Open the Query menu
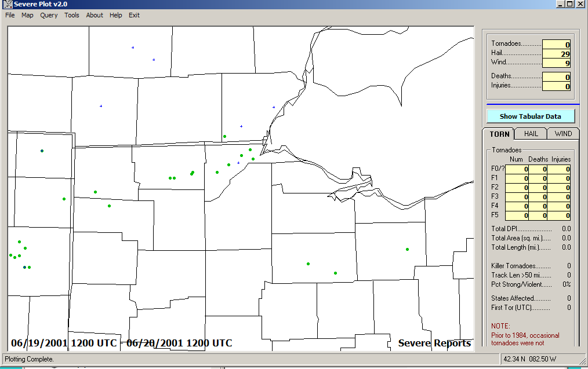Screen dimensions: 588x369 (49, 15)
